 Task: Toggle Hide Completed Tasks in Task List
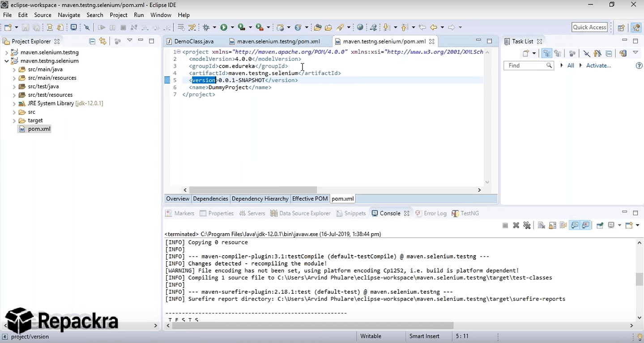tap(586, 53)
